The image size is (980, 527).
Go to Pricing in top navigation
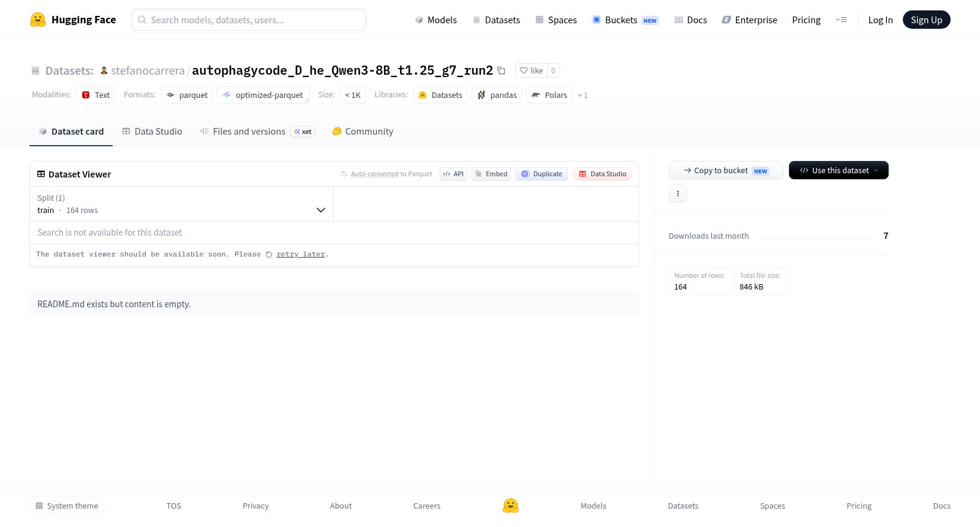pyautogui.click(x=806, y=20)
